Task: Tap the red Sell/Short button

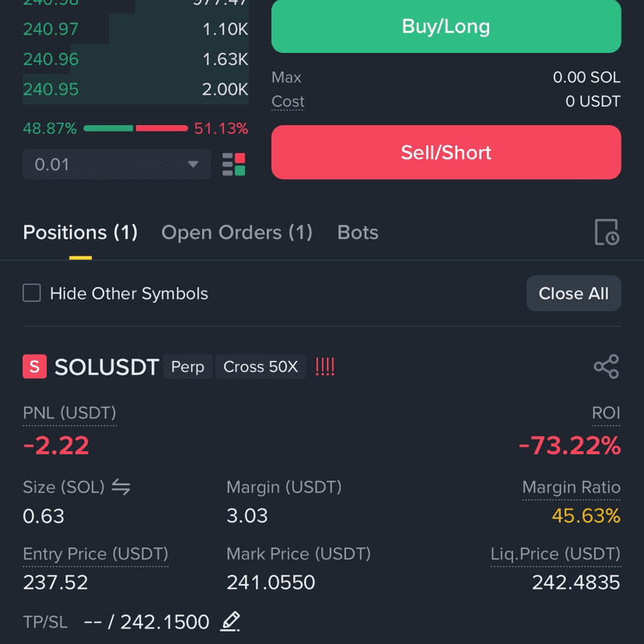Action: tap(446, 152)
